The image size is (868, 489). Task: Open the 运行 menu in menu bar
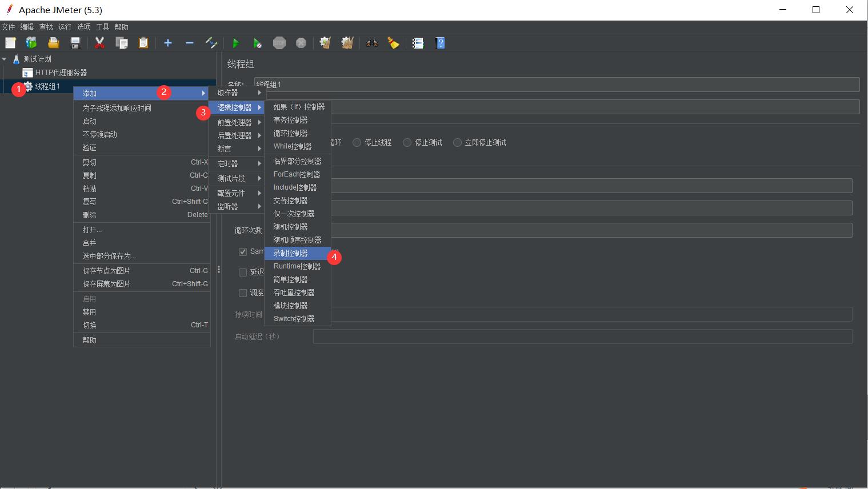[x=65, y=27]
